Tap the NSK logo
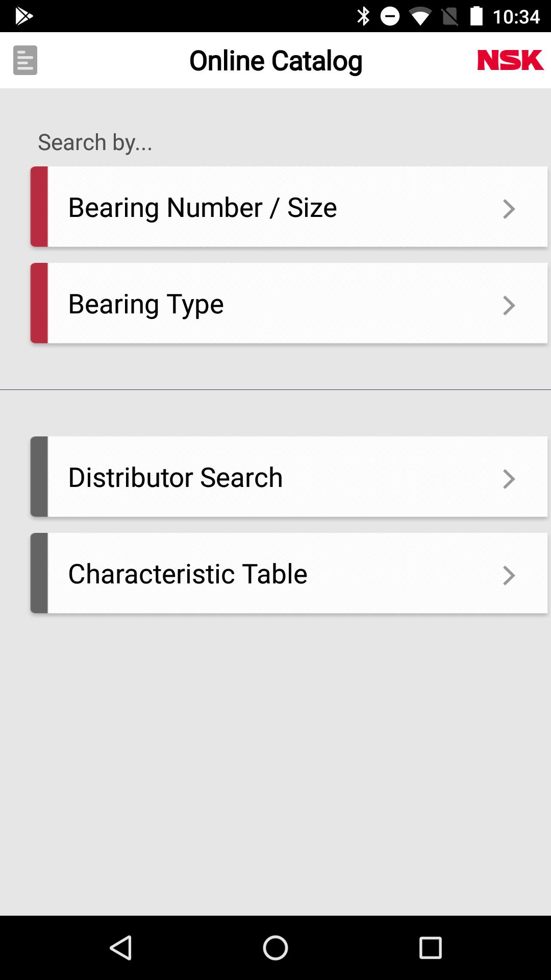Screen dimensions: 551x980 point(510,60)
